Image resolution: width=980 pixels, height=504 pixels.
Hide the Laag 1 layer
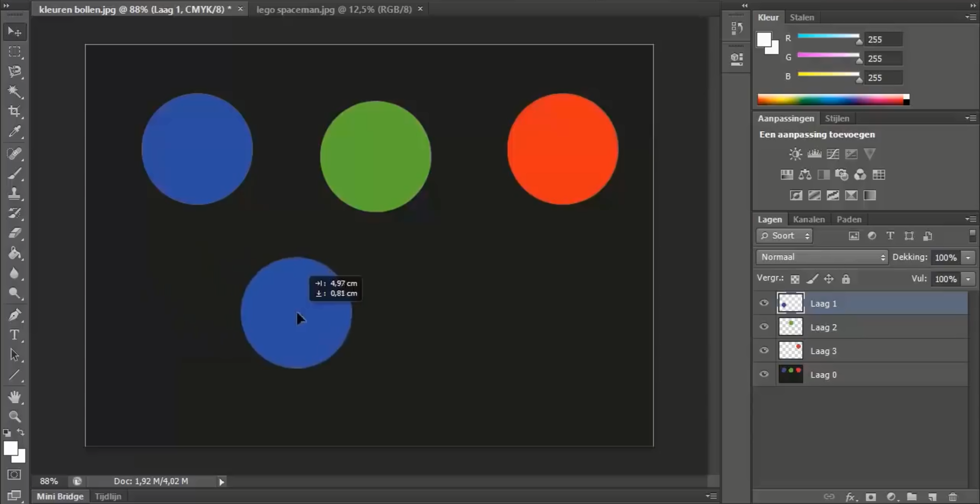[764, 303]
